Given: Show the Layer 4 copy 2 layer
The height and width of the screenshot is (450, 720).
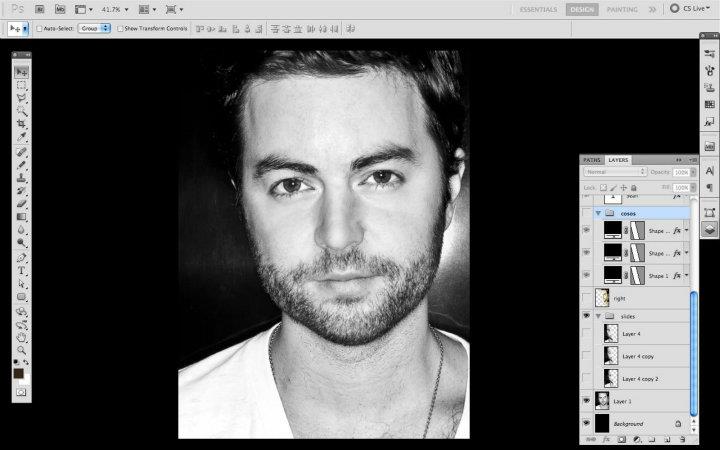Looking at the screenshot, I should click(x=586, y=378).
